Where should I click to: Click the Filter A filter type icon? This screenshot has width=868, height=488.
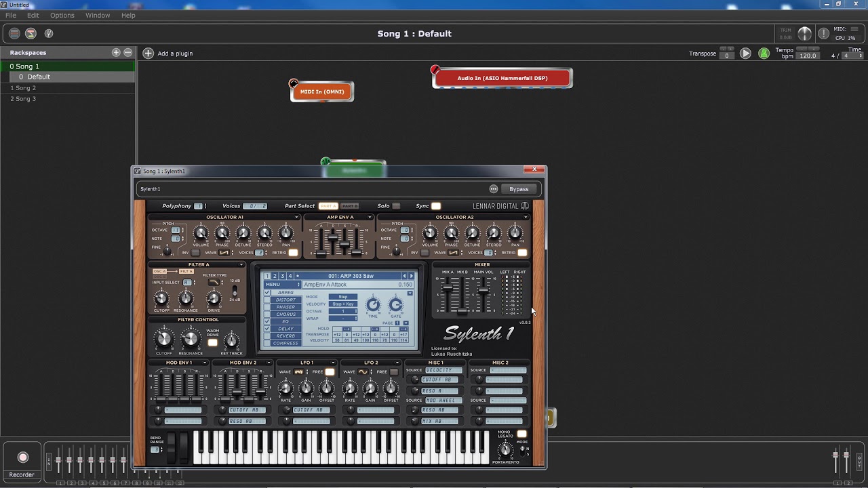(x=214, y=282)
